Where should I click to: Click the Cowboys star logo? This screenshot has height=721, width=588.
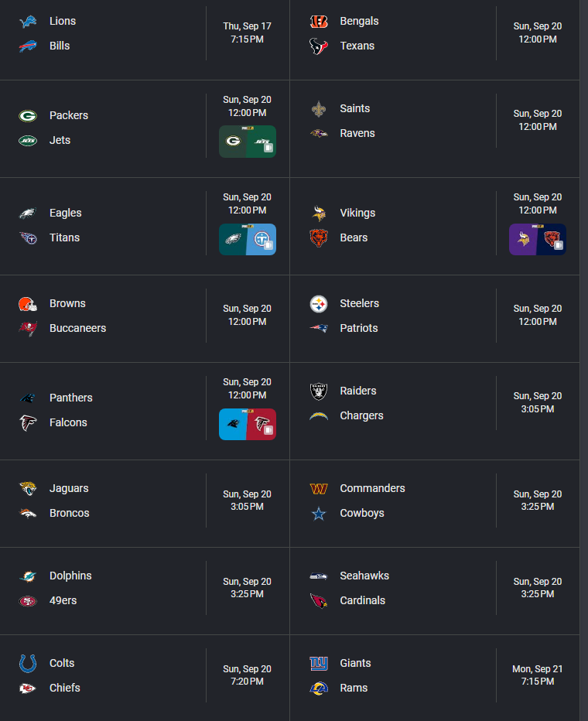coord(319,513)
